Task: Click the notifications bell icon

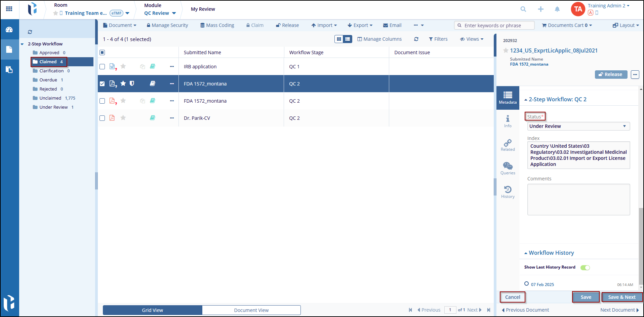Action: pyautogui.click(x=557, y=9)
